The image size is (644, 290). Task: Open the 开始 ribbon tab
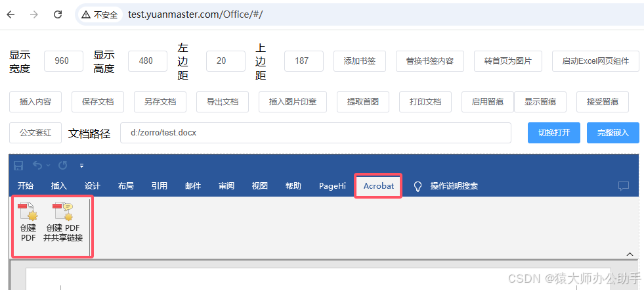26,186
